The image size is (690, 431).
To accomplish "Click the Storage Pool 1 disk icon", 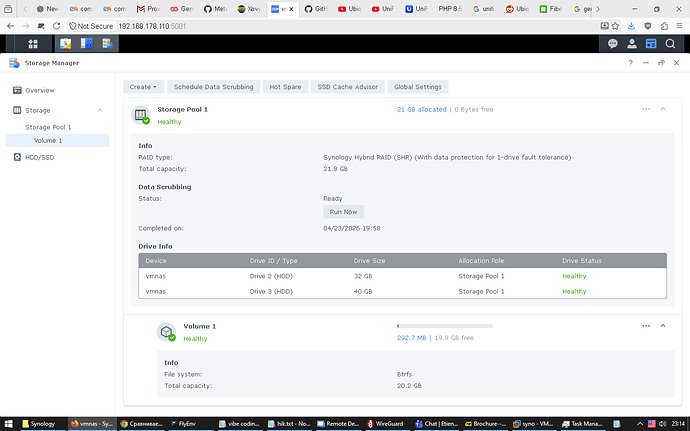I will point(141,115).
